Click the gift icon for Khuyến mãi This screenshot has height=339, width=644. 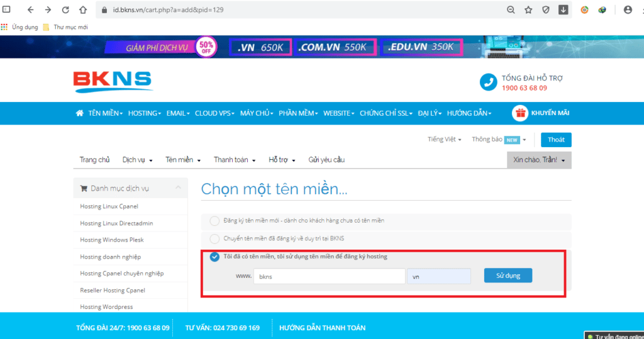(520, 113)
